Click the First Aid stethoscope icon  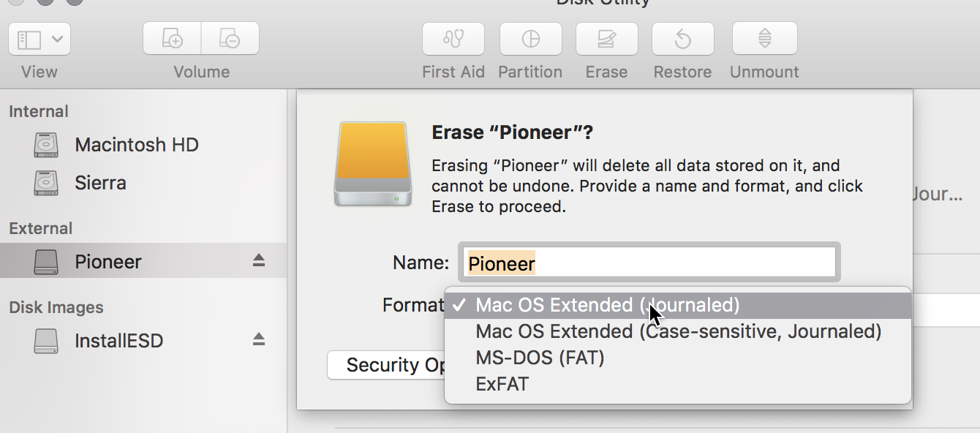(x=453, y=39)
